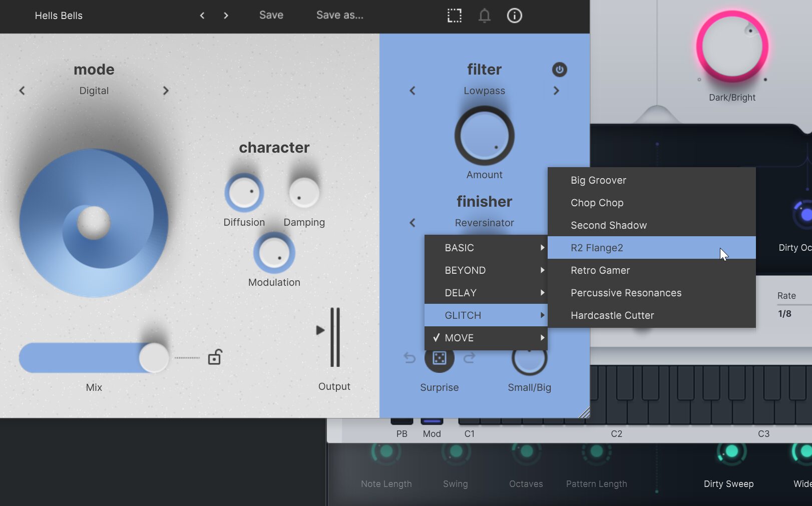The image size is (812, 506).
Task: Choose the Second Shadow finisher
Action: click(x=652, y=225)
